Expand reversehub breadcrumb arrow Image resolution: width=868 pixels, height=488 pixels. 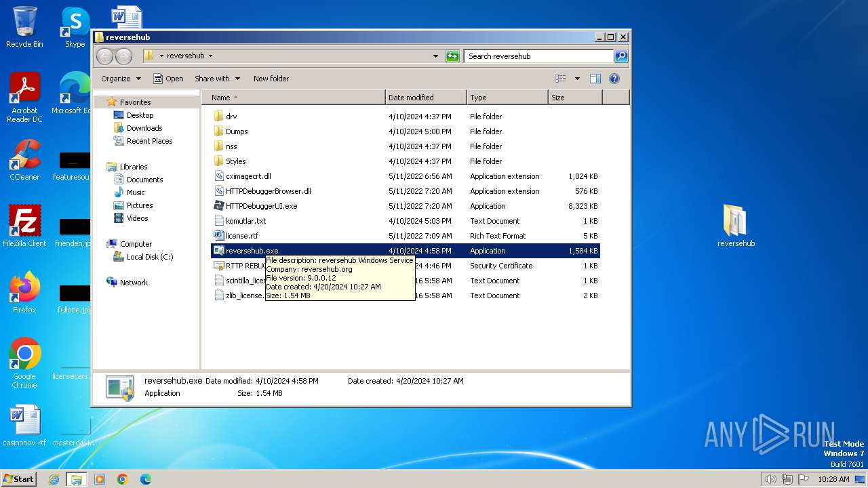point(210,56)
